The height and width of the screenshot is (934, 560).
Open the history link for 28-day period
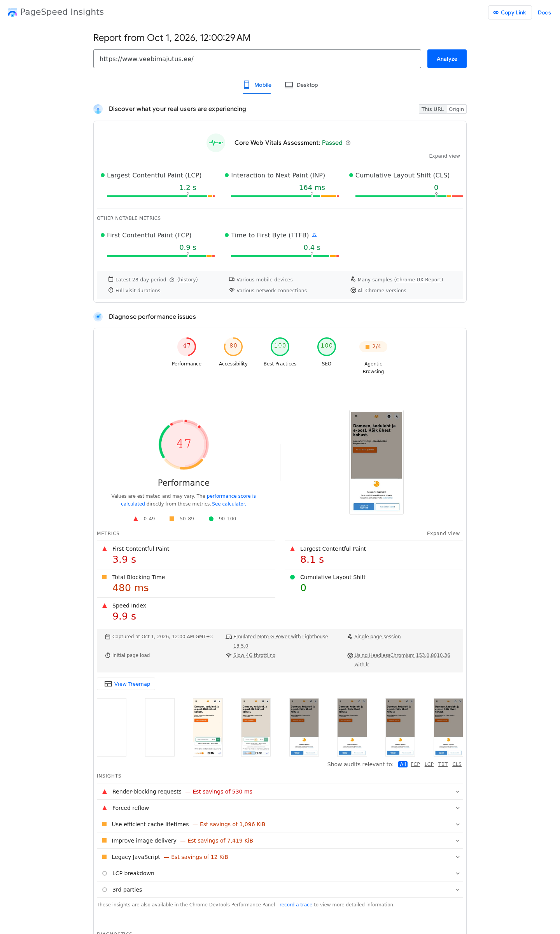(187, 280)
